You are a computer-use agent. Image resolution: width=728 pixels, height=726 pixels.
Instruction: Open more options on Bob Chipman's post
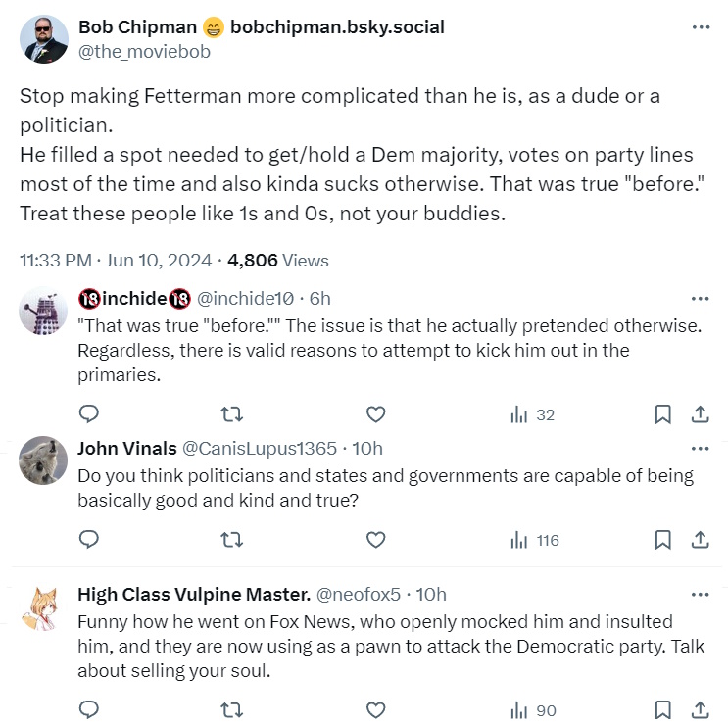tap(701, 26)
